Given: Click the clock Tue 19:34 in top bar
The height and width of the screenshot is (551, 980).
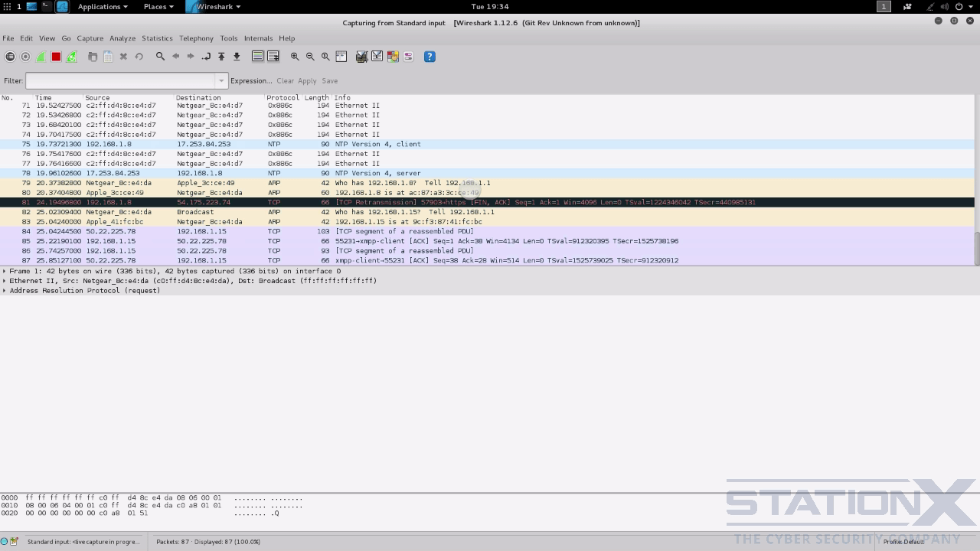Looking at the screenshot, I should (490, 6).
